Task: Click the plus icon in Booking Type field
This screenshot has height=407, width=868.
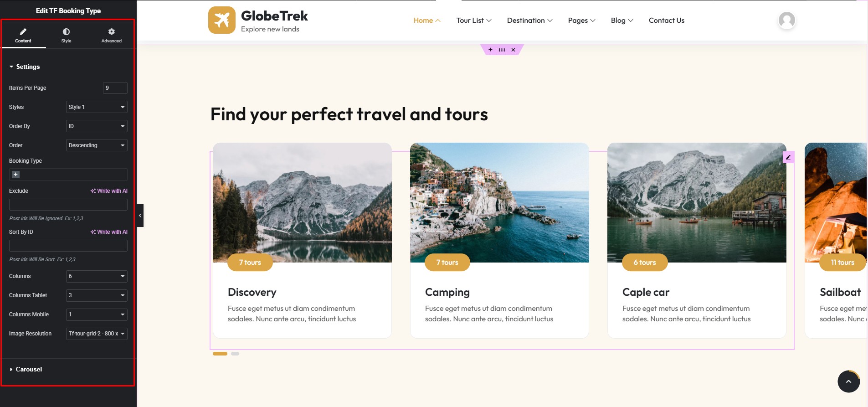Action: coord(15,175)
